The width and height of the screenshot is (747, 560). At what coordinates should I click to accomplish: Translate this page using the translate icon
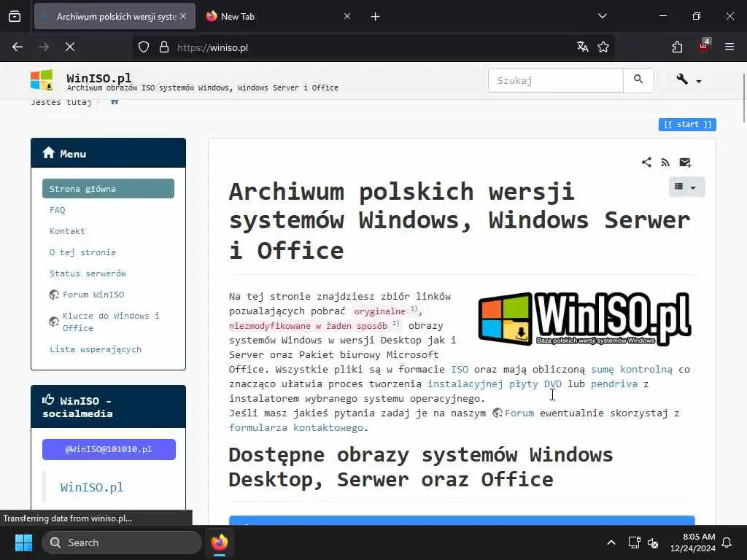(582, 47)
